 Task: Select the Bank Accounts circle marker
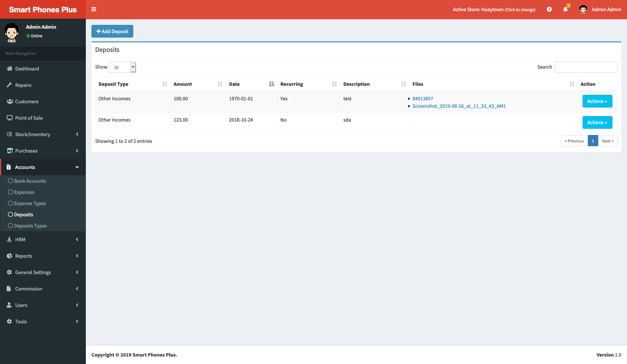tap(10, 181)
